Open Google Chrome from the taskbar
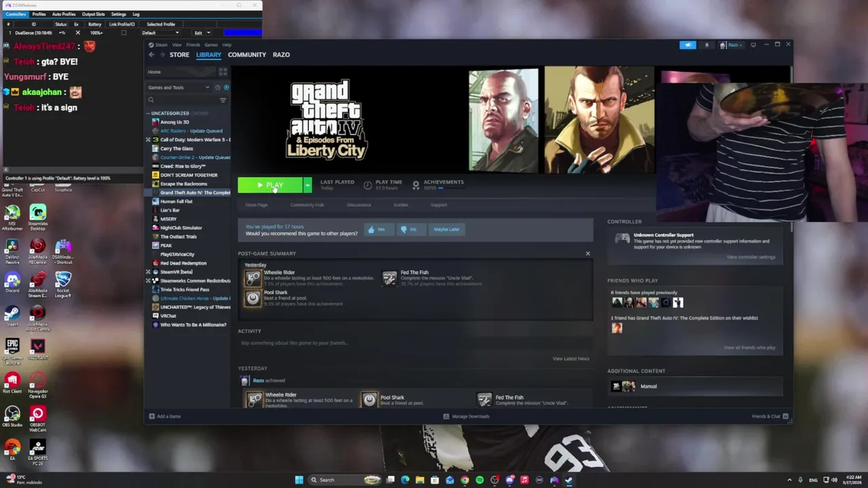 click(465, 480)
